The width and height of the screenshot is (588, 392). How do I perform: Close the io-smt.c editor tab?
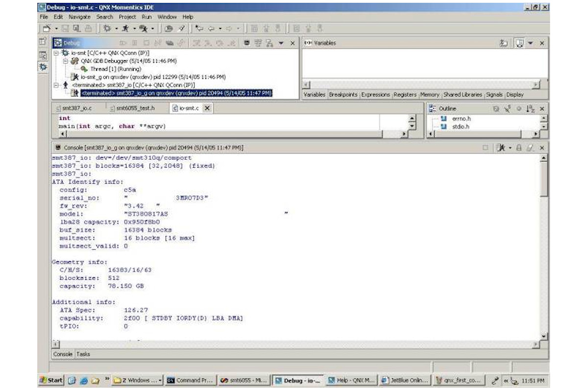(207, 108)
